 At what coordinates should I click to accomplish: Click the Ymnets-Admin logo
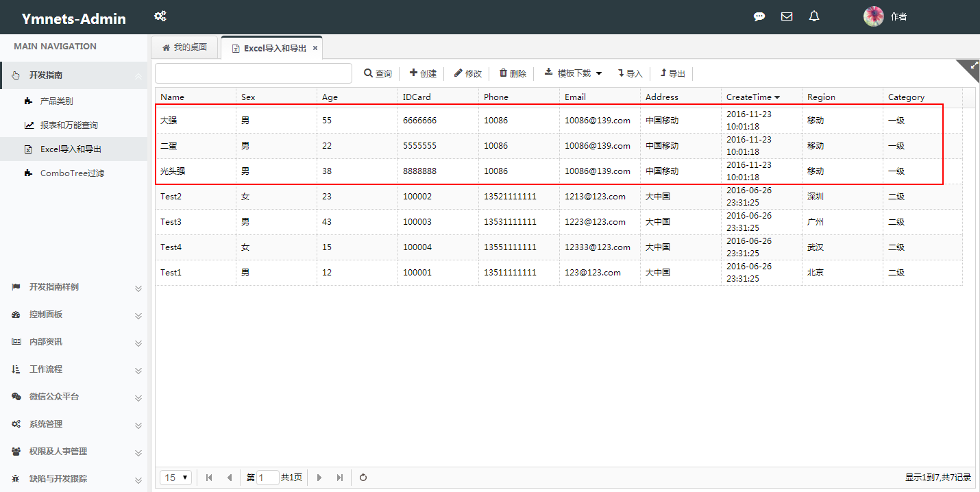coord(74,19)
